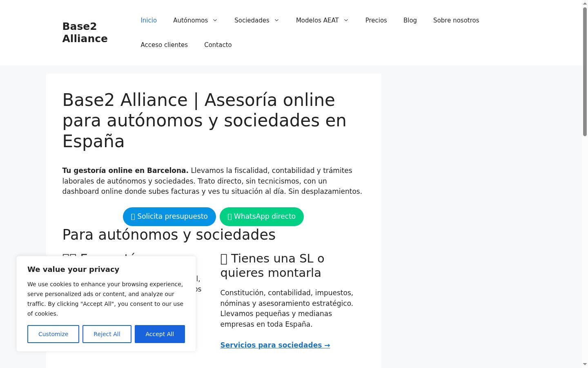Click the main 'Asesoría online' page title
The width and height of the screenshot is (588, 368).
(204, 121)
